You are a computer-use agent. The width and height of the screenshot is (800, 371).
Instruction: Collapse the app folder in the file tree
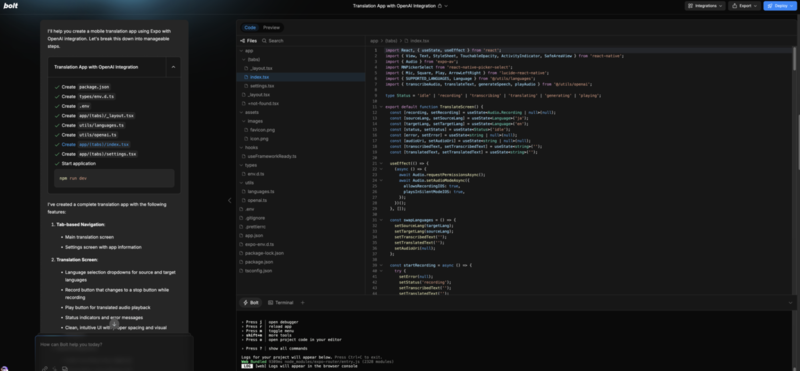click(x=301, y=51)
